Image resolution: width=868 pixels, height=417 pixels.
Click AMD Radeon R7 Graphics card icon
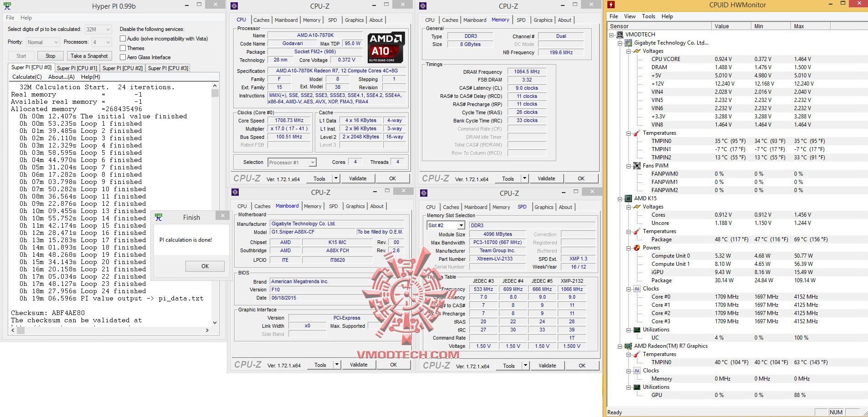pos(628,346)
